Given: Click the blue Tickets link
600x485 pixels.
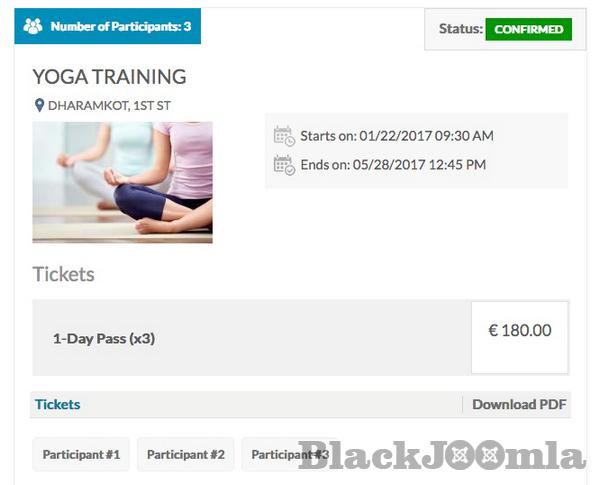Looking at the screenshot, I should pyautogui.click(x=57, y=404).
